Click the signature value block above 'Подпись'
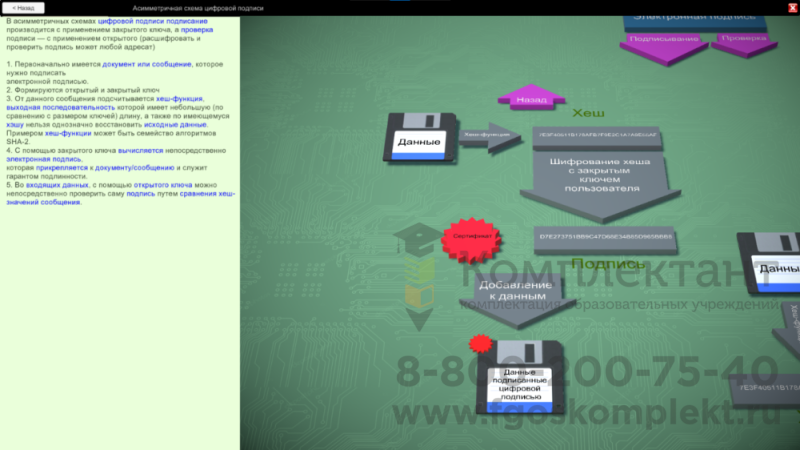 pyautogui.click(x=605, y=238)
